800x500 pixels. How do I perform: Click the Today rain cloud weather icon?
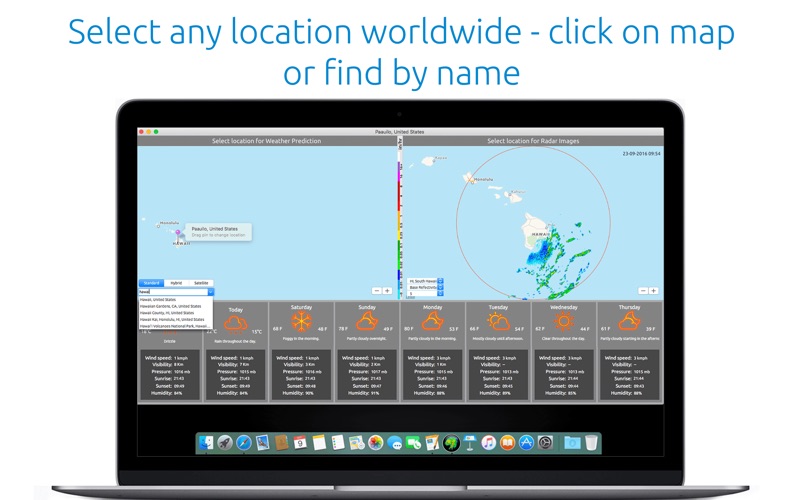click(x=235, y=323)
